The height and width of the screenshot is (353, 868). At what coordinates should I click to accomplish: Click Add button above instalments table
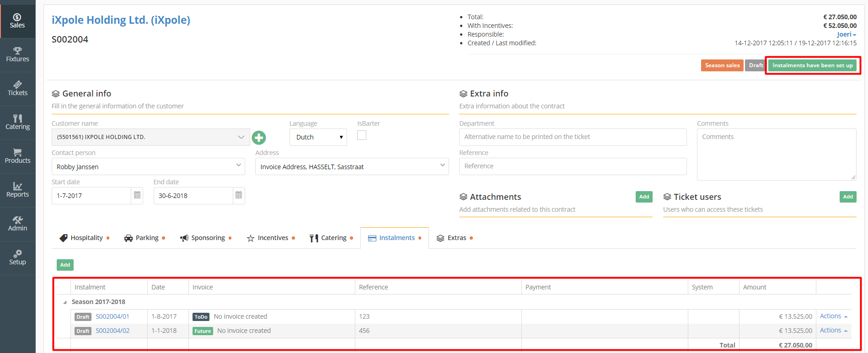pyautogui.click(x=65, y=265)
